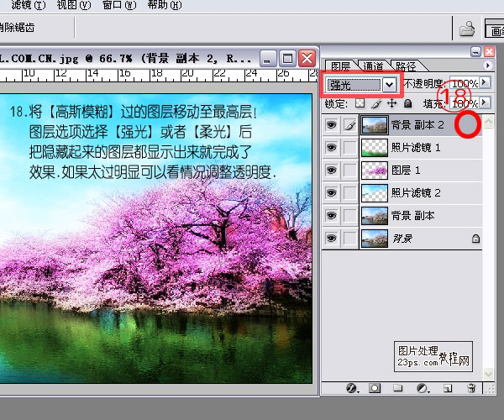The image size is (504, 420).
Task: Toggle link box for 图层 1 layer
Action: click(x=350, y=170)
